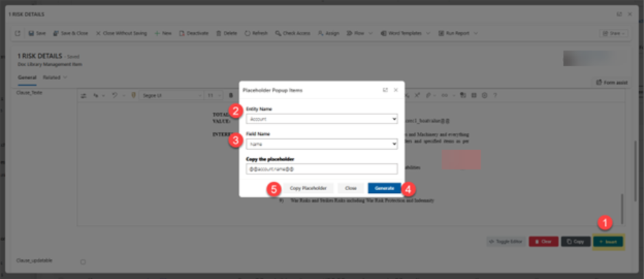The width and height of the screenshot is (644, 279).
Task: Click the editor's vertical scrollbar
Action: point(623,209)
